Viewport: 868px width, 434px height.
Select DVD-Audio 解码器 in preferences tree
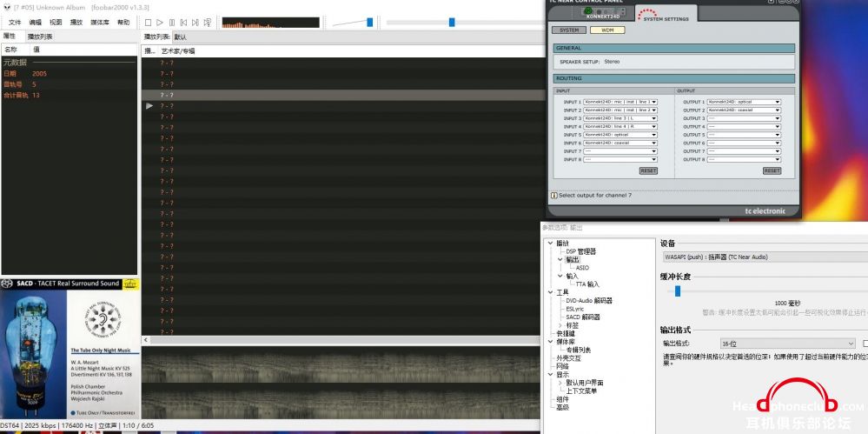[x=589, y=300]
